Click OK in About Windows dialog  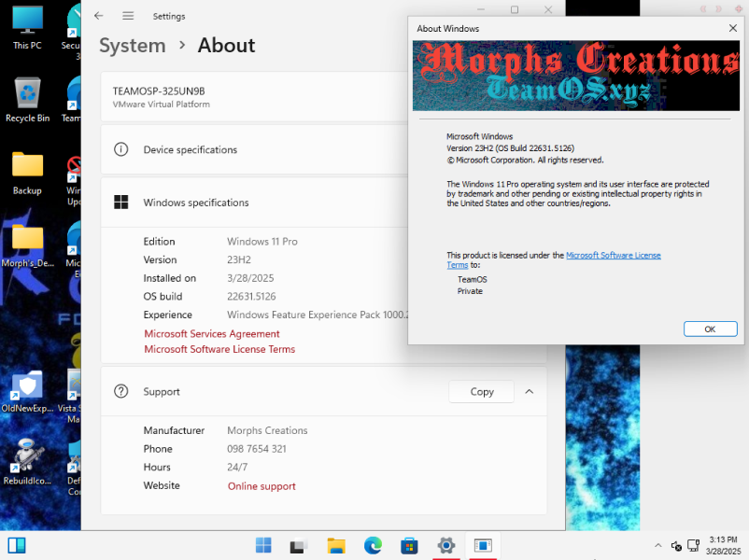pyautogui.click(x=710, y=329)
